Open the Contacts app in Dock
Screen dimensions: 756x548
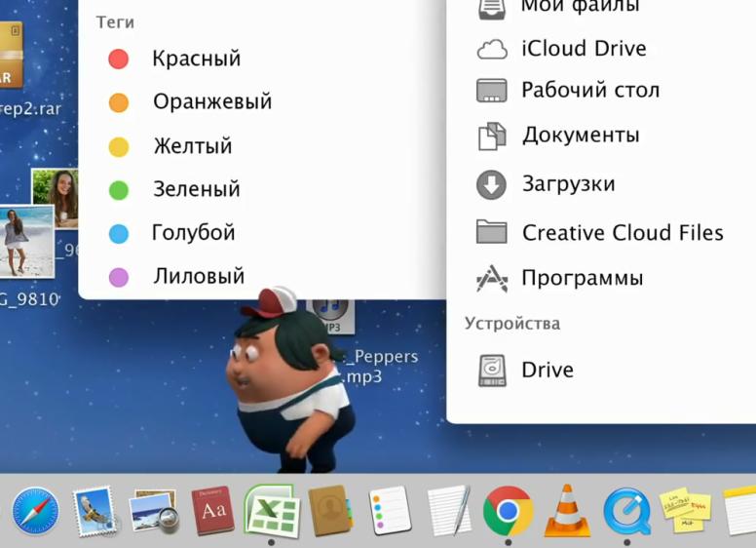click(x=331, y=511)
